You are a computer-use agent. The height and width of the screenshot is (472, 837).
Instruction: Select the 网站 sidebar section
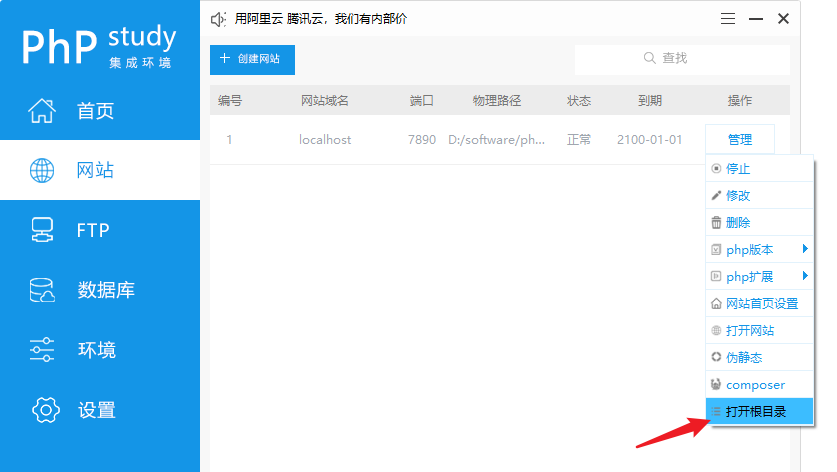(x=100, y=170)
